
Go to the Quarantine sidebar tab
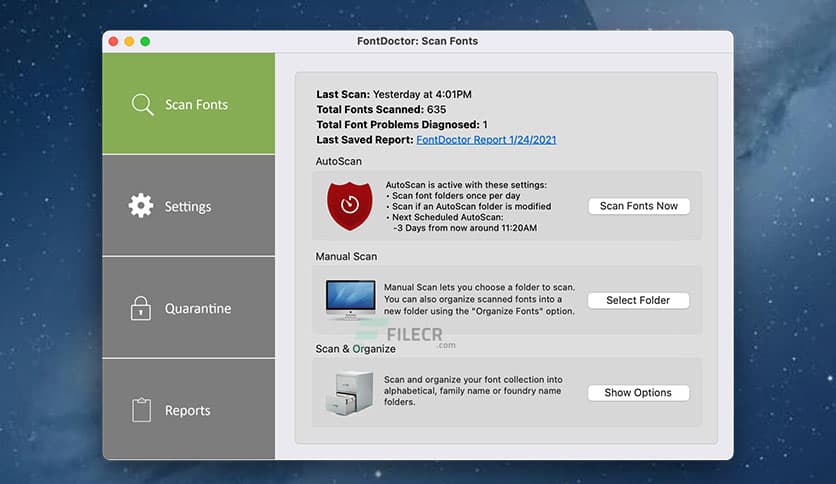click(x=189, y=308)
